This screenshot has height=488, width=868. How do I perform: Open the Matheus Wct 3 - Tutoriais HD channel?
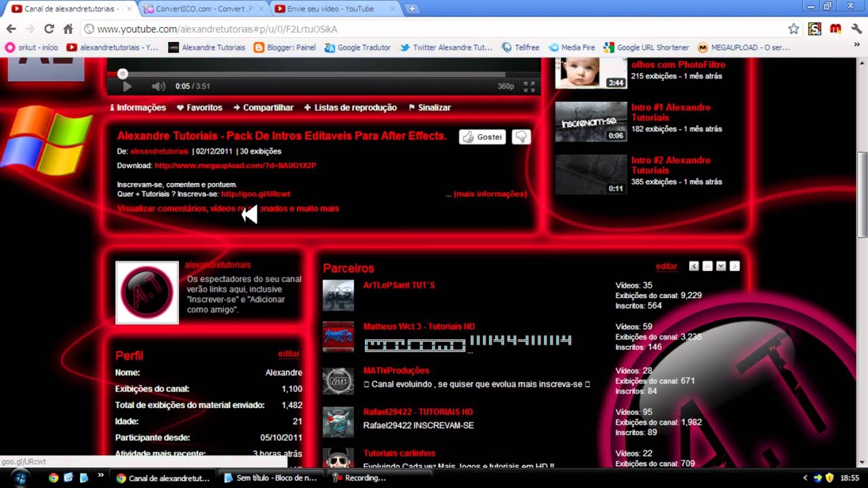click(419, 327)
